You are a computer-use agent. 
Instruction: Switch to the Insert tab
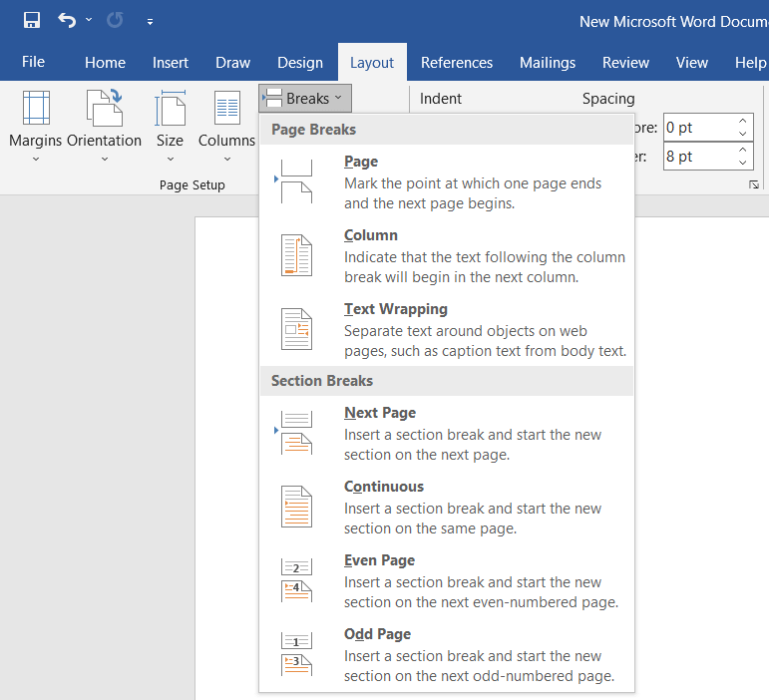(x=171, y=62)
